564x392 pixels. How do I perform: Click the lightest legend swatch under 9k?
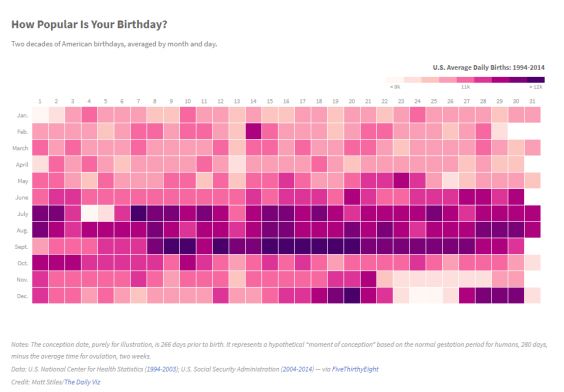(x=395, y=80)
